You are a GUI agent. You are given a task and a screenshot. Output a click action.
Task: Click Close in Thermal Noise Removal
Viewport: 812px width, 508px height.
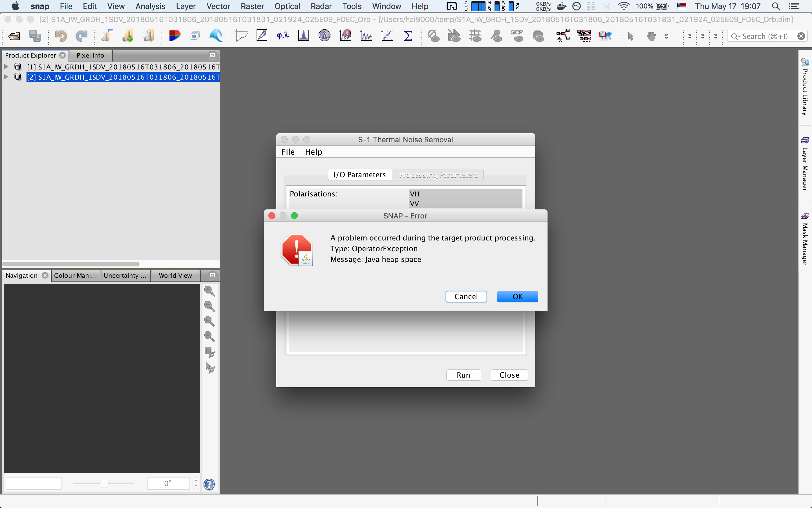pyautogui.click(x=509, y=375)
